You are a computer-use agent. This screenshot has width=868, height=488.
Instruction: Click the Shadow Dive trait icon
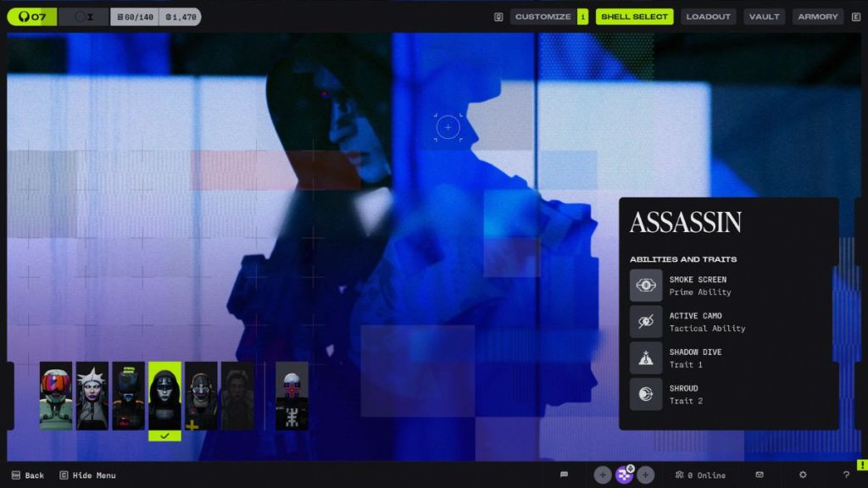(x=646, y=358)
